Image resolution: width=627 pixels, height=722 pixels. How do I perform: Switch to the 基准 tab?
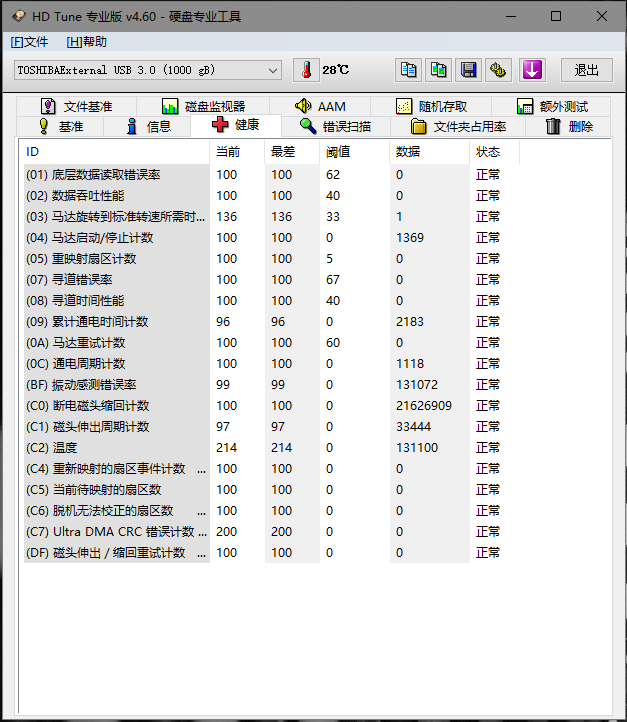coord(60,126)
